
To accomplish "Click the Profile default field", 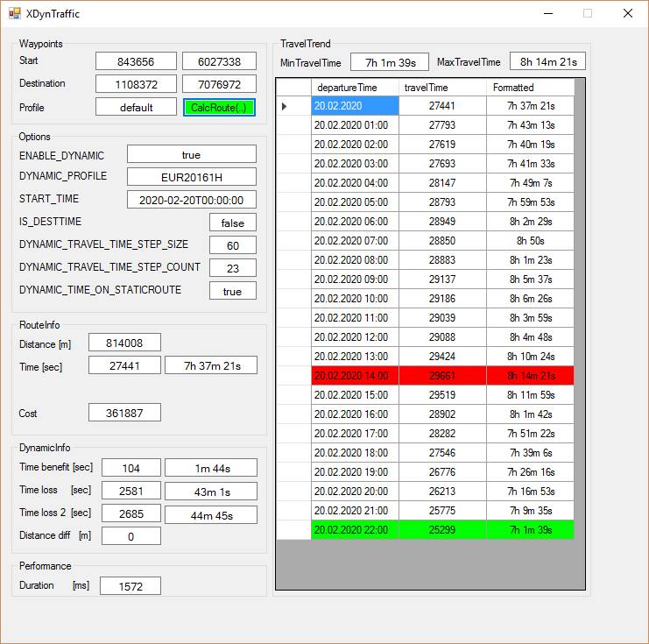I will 136,107.
